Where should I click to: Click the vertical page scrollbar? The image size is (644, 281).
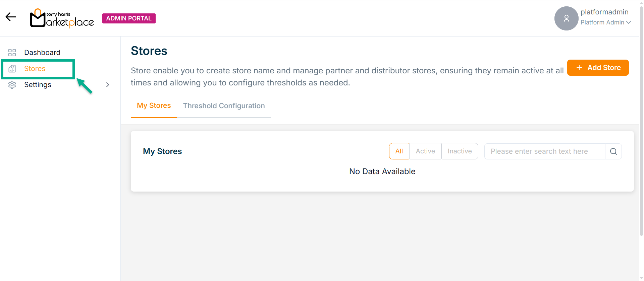(x=641, y=134)
